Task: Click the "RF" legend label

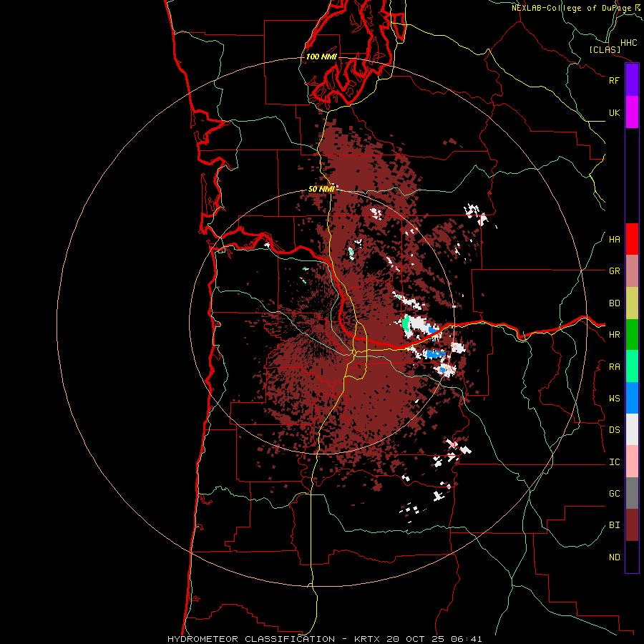Action: click(x=614, y=80)
